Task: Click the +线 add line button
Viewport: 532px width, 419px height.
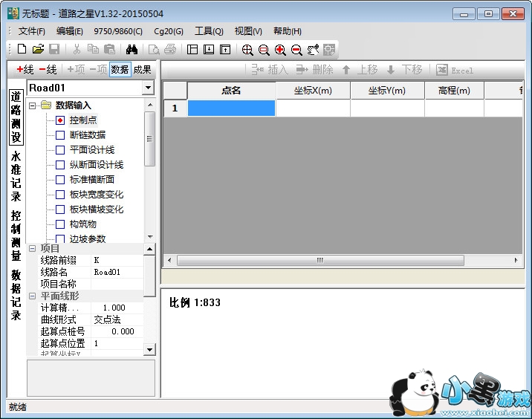Action: [25, 69]
